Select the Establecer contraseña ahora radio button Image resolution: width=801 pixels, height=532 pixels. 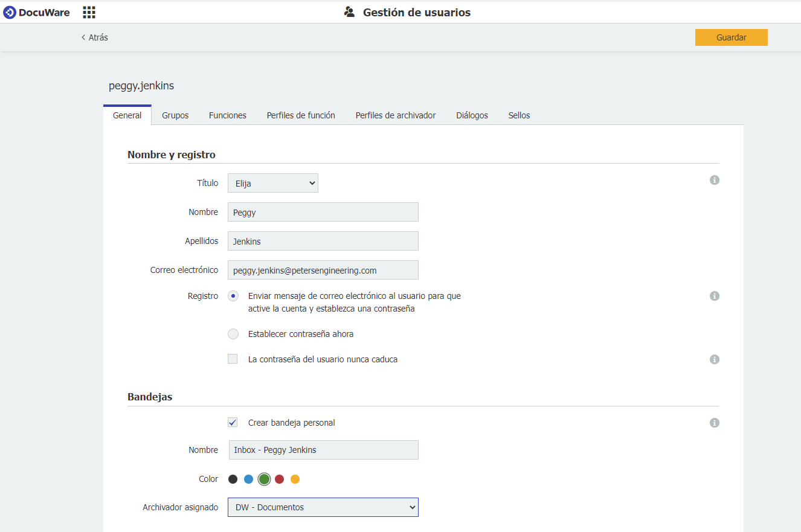click(x=233, y=334)
